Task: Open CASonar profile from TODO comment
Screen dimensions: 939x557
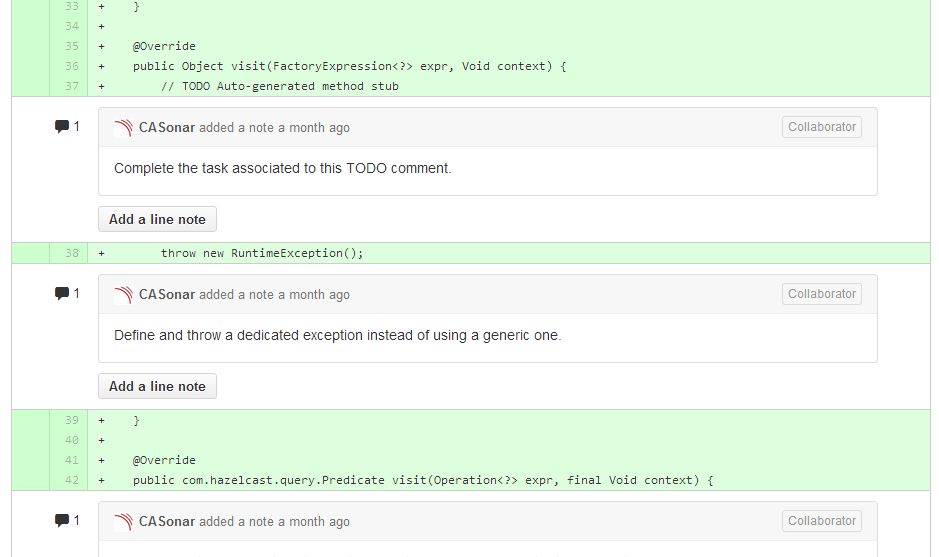Action: 167,128
